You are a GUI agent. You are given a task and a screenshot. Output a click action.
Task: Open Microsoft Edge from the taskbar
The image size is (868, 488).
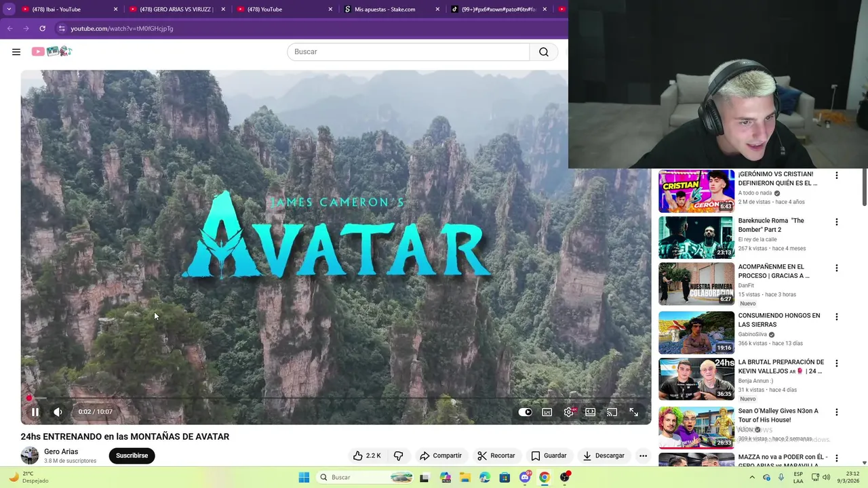click(485, 477)
